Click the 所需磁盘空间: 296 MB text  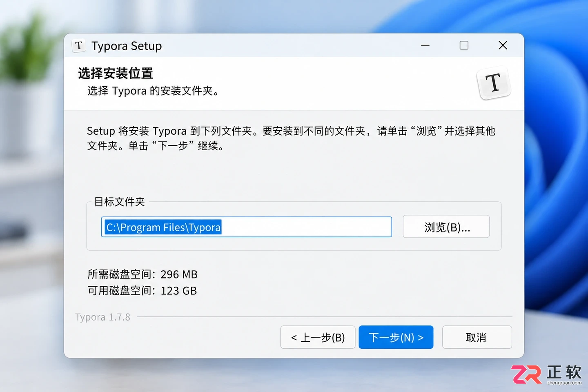[143, 274]
